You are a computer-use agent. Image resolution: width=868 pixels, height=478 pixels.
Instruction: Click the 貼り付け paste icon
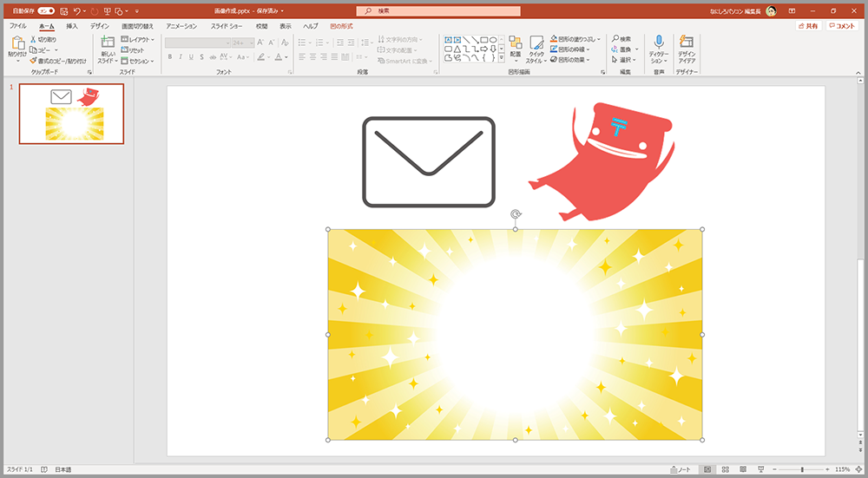point(17,43)
